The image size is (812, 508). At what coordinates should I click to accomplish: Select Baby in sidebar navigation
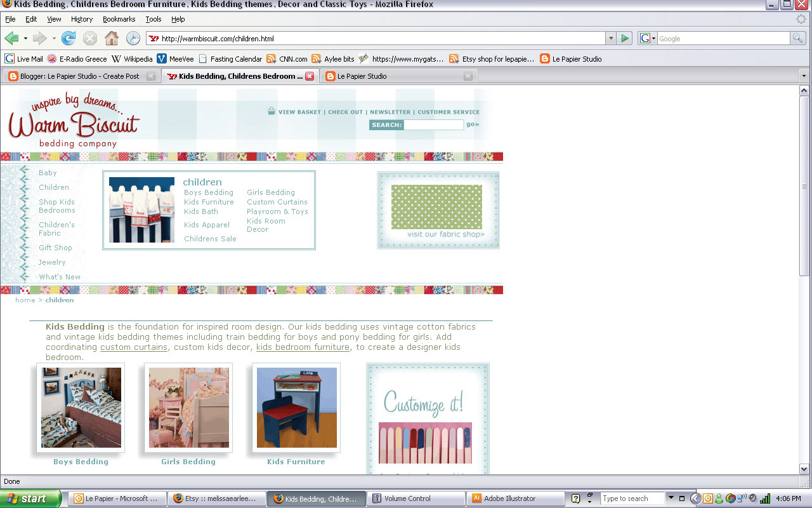(48, 173)
